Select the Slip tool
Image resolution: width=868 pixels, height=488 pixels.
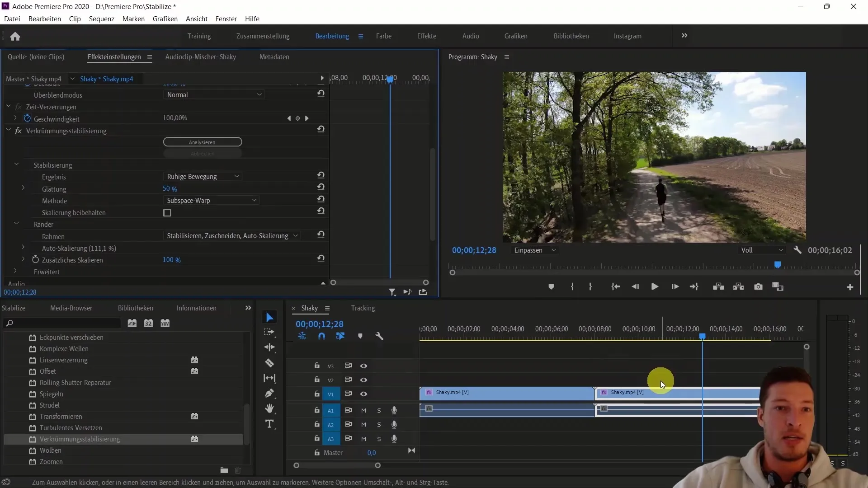(x=269, y=378)
